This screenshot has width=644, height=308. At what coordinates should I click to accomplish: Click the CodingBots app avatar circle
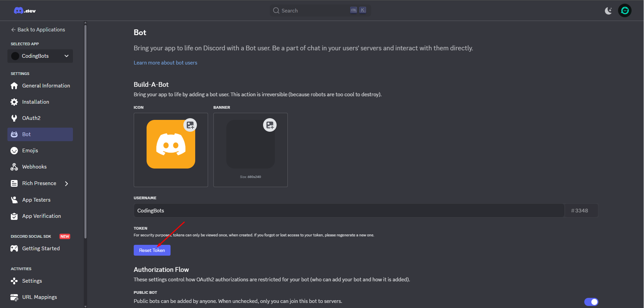pyautogui.click(x=15, y=56)
